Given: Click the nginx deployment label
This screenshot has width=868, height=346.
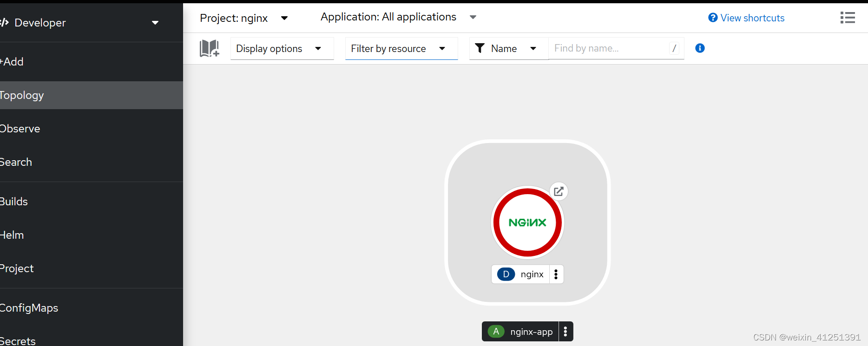Looking at the screenshot, I should click(532, 274).
